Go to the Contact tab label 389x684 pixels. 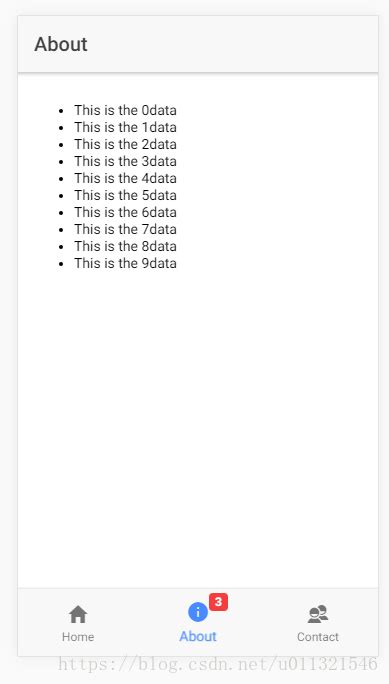click(x=318, y=637)
